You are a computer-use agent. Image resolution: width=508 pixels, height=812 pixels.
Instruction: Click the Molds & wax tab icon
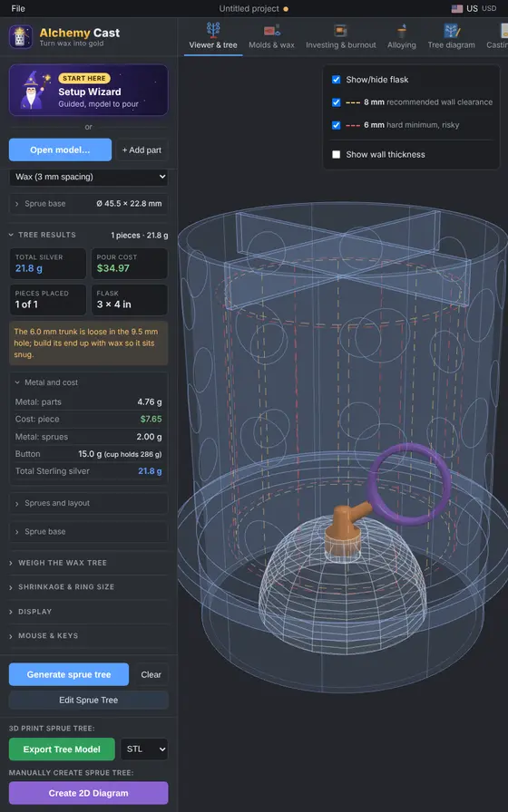coord(271,30)
